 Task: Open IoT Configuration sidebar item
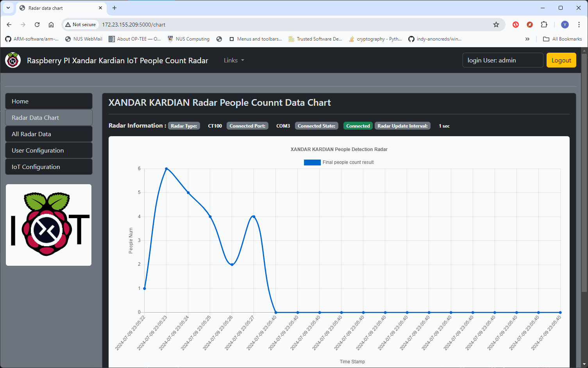point(49,167)
